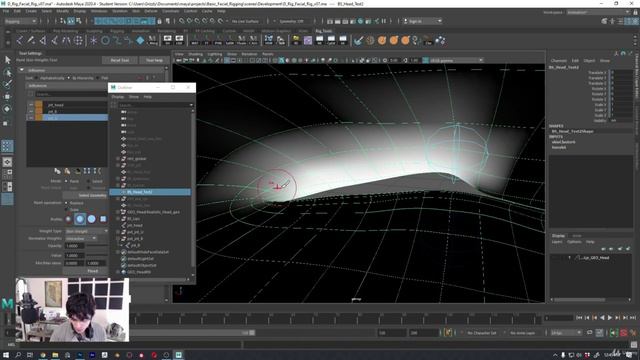
Task: Choose the solid round brush profile
Action: 91,219
